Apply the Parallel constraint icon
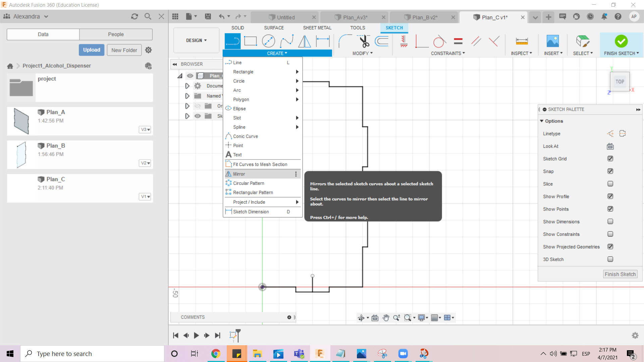Screen dimensions: 644x362 tap(476, 41)
